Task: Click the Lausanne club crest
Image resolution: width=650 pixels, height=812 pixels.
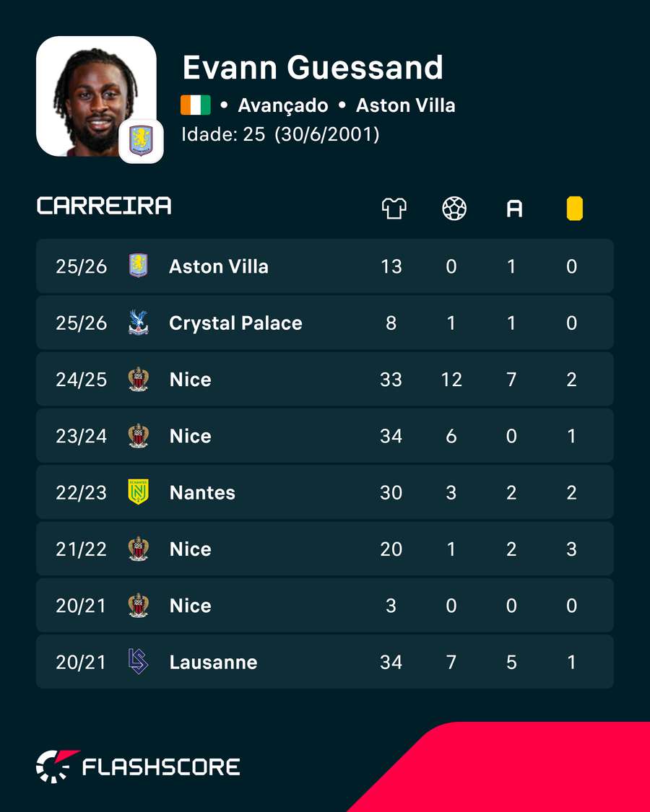Action: click(x=139, y=662)
